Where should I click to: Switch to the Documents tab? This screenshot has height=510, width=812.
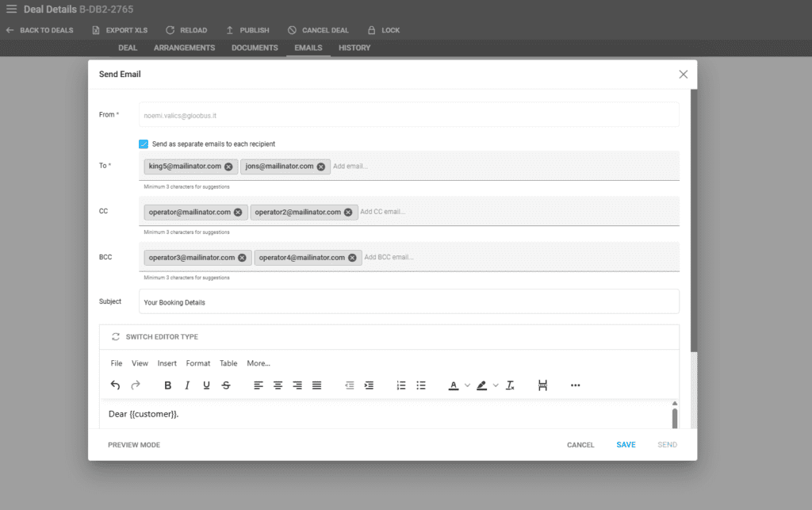click(x=254, y=48)
